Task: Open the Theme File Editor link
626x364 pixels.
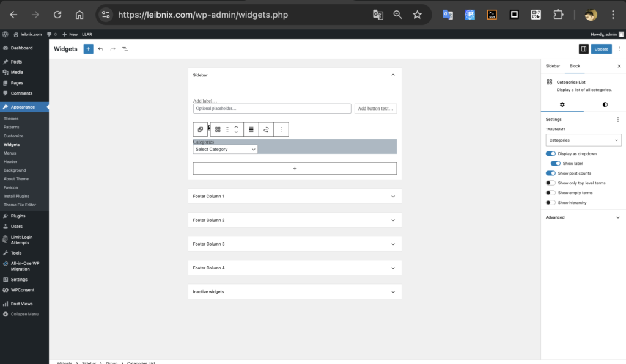Action: [x=21, y=205]
